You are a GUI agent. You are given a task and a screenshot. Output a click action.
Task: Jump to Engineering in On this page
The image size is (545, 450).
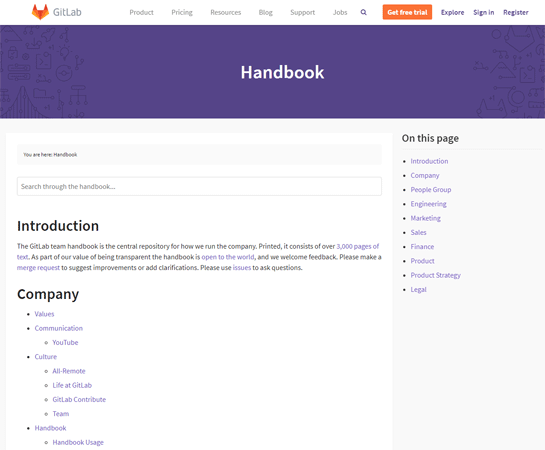(429, 204)
